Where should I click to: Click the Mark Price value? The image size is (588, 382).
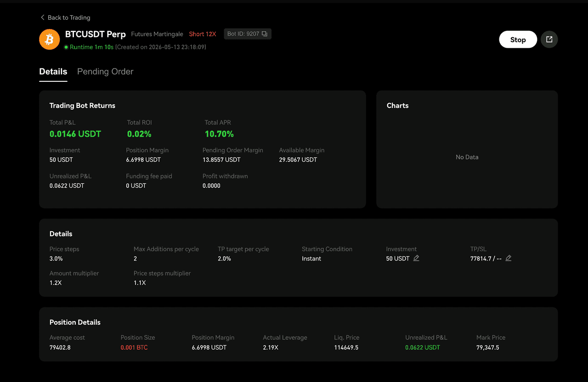pyautogui.click(x=488, y=348)
